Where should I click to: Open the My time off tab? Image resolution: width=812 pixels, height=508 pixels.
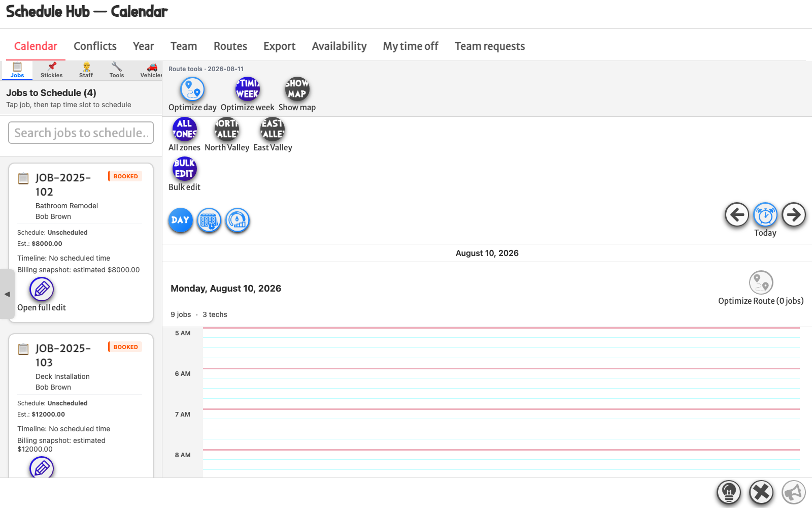click(411, 46)
